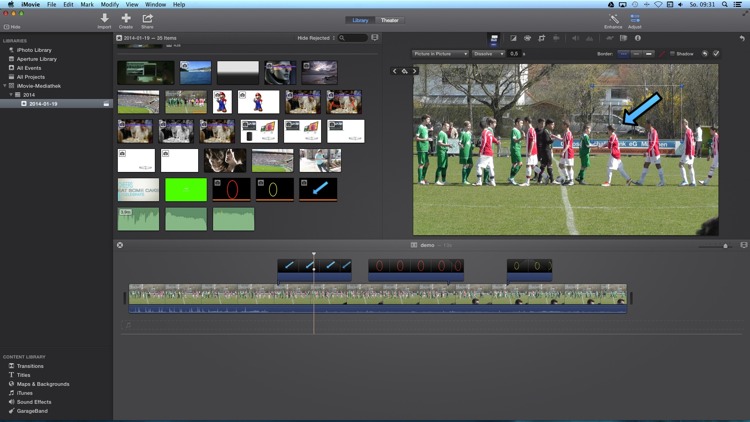Open Notification Center in the menu bar
The width and height of the screenshot is (750, 422).
[x=738, y=4]
